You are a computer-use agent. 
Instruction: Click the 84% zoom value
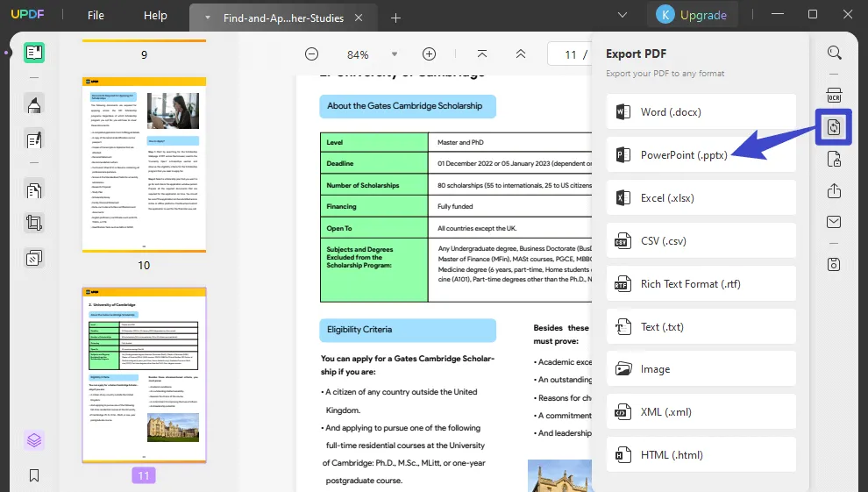(x=358, y=54)
